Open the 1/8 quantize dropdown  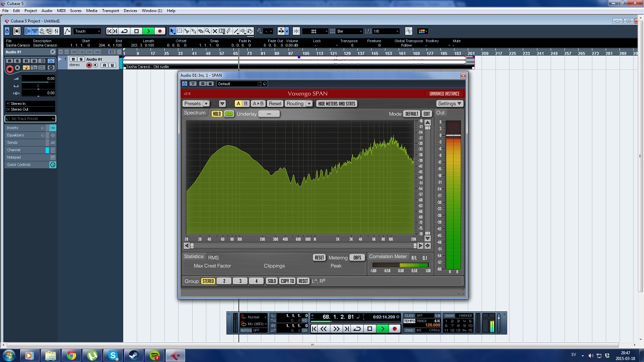[x=386, y=31]
